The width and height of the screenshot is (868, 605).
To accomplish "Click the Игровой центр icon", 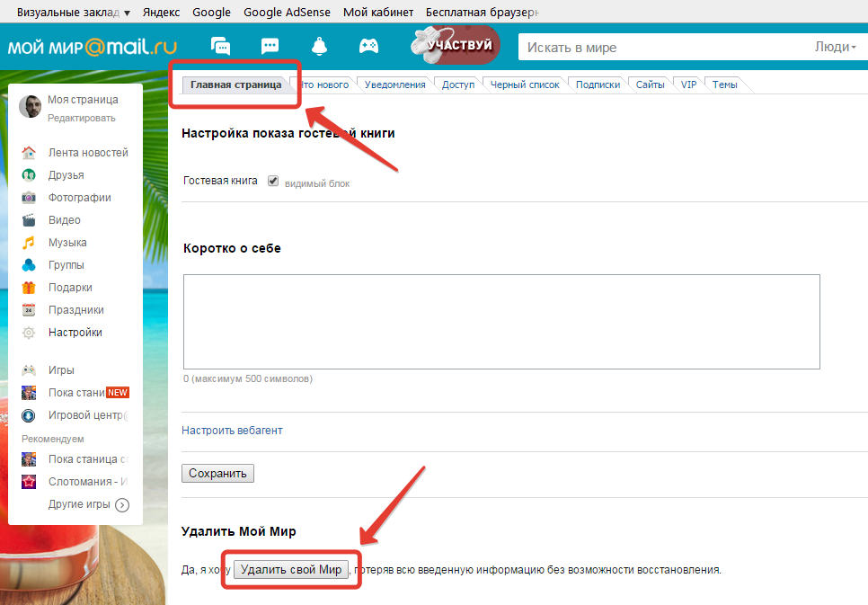I will 29,415.
